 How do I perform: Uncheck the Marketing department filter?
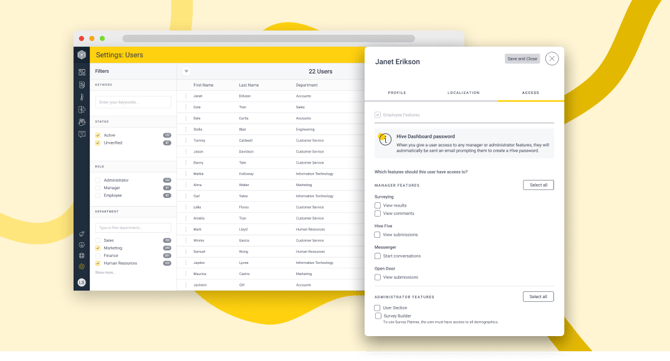pos(98,248)
